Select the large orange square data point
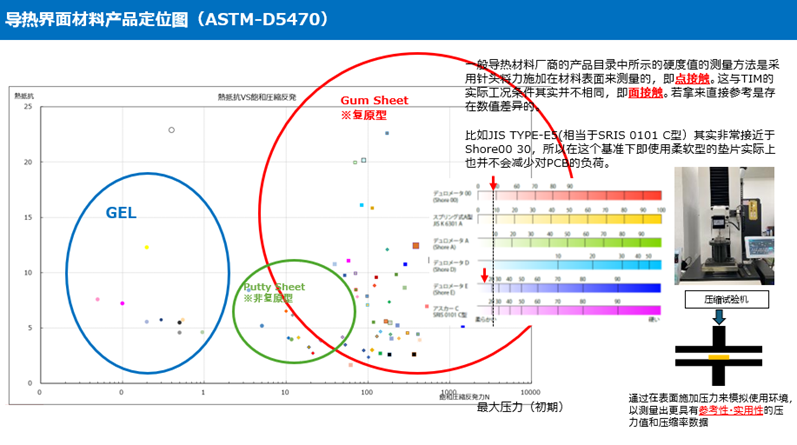Viewport: 797px width, 445px height. pos(415,245)
